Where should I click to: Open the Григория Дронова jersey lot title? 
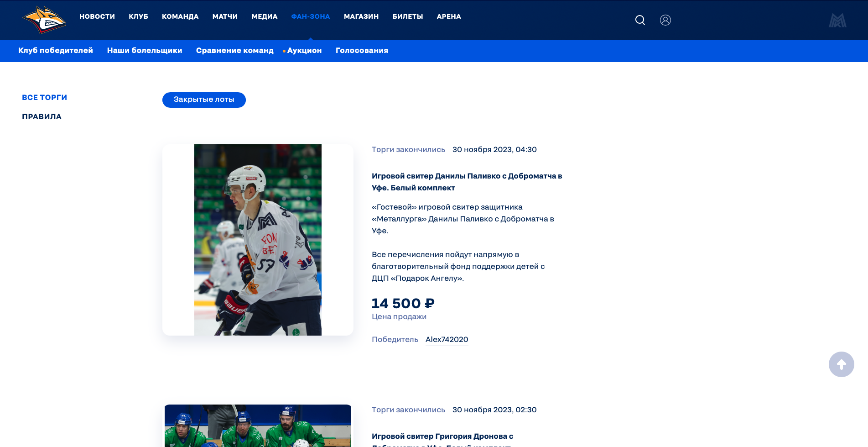[442, 440]
